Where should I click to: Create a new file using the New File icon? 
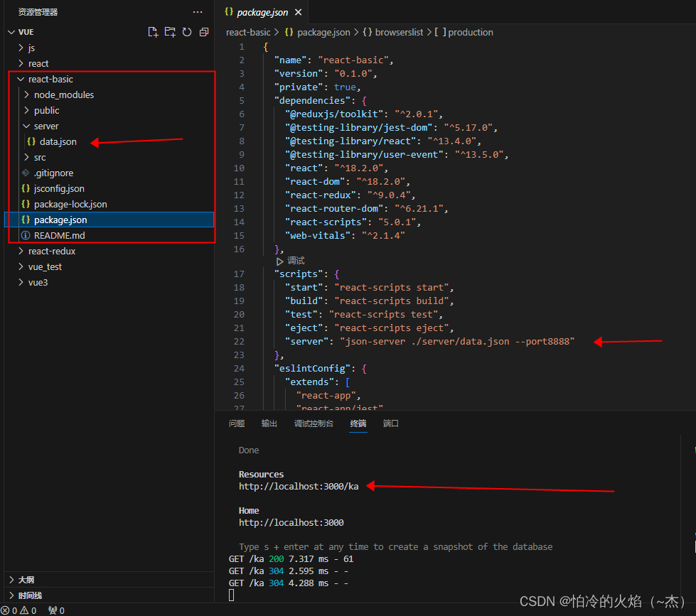point(153,31)
